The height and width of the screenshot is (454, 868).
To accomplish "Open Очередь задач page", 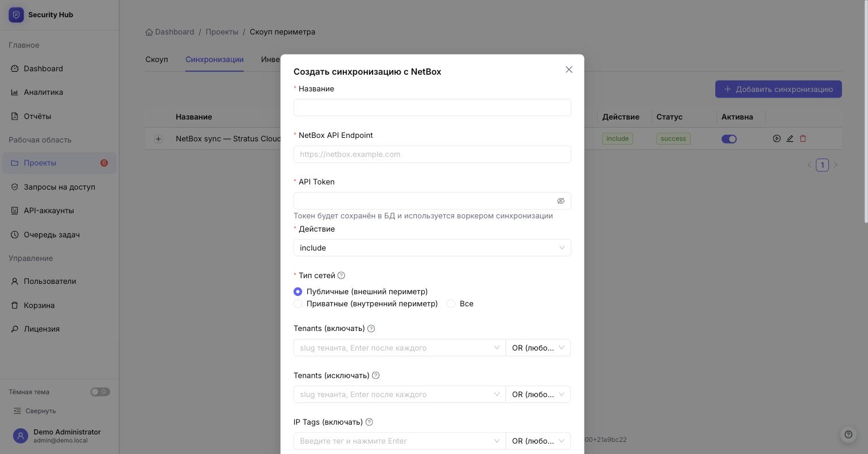I will click(x=59, y=234).
